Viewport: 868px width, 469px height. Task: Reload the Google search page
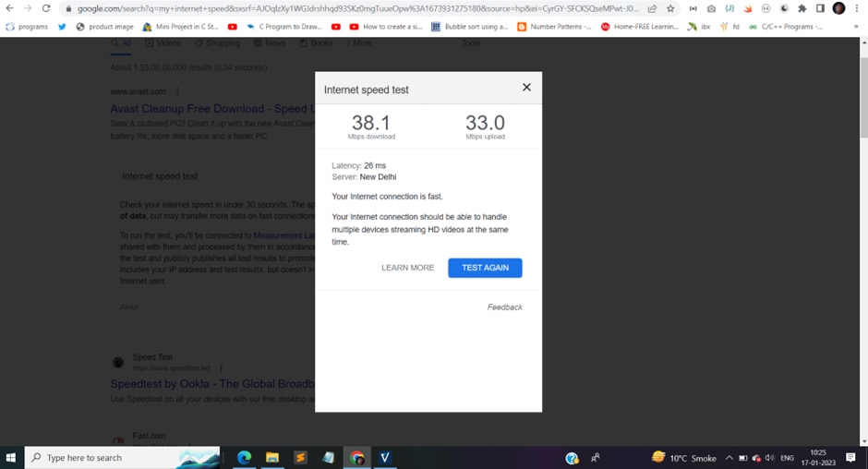pos(46,8)
